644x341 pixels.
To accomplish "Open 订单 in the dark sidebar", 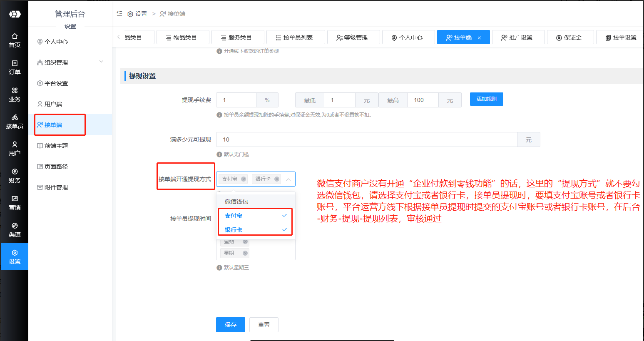I will [x=15, y=67].
